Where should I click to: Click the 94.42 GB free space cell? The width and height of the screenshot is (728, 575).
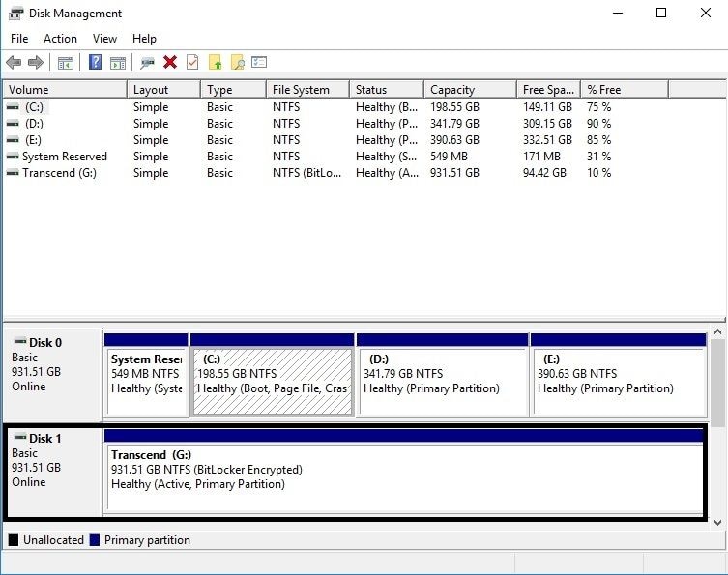coord(544,173)
